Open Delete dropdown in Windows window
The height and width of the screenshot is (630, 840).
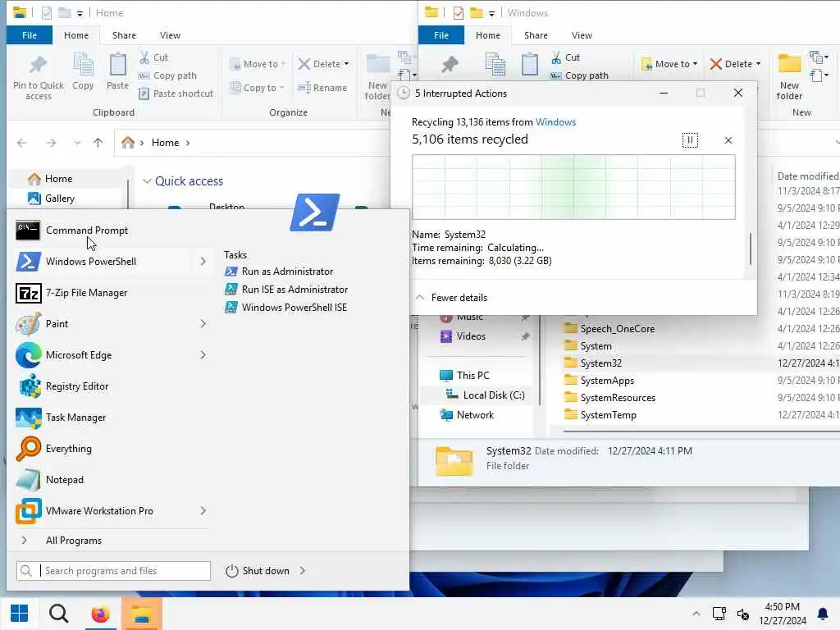(x=758, y=64)
